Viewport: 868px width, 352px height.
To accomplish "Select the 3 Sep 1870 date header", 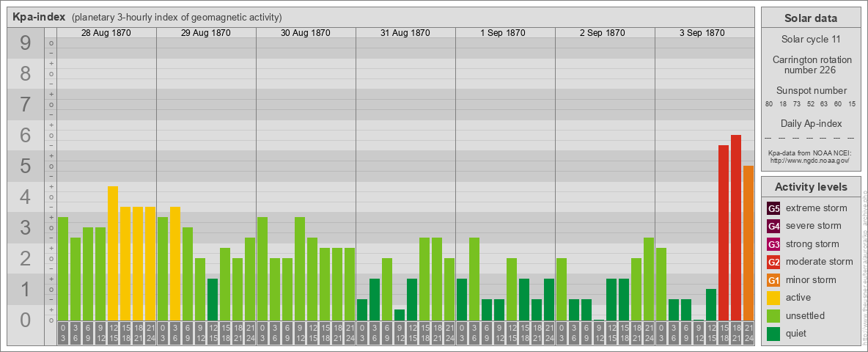I will point(702,33).
